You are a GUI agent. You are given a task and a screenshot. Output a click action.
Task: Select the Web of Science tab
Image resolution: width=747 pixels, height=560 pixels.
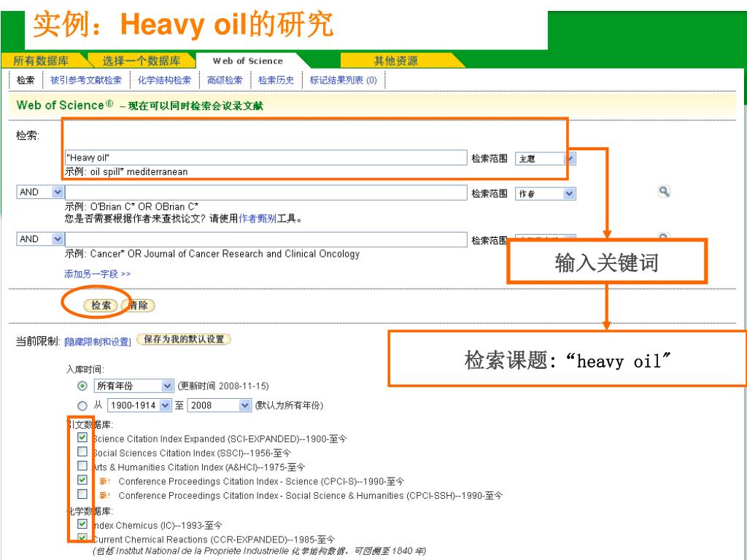(248, 61)
